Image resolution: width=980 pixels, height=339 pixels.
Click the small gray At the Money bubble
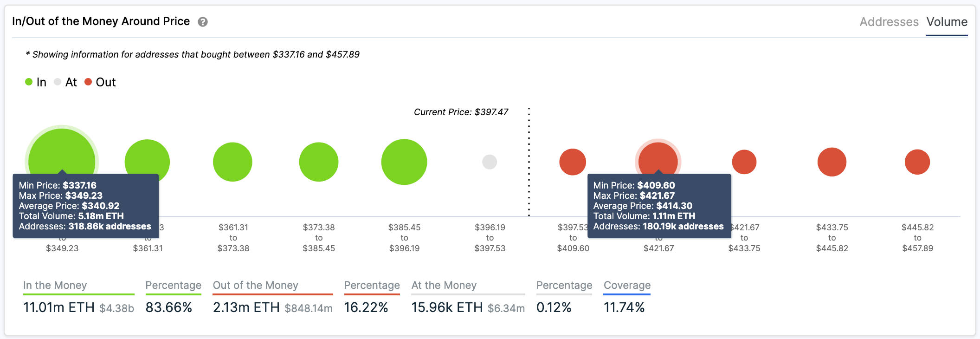pyautogui.click(x=490, y=162)
